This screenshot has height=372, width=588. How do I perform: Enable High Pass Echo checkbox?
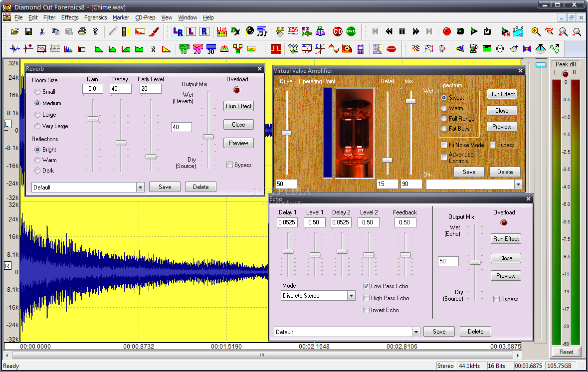pos(367,298)
